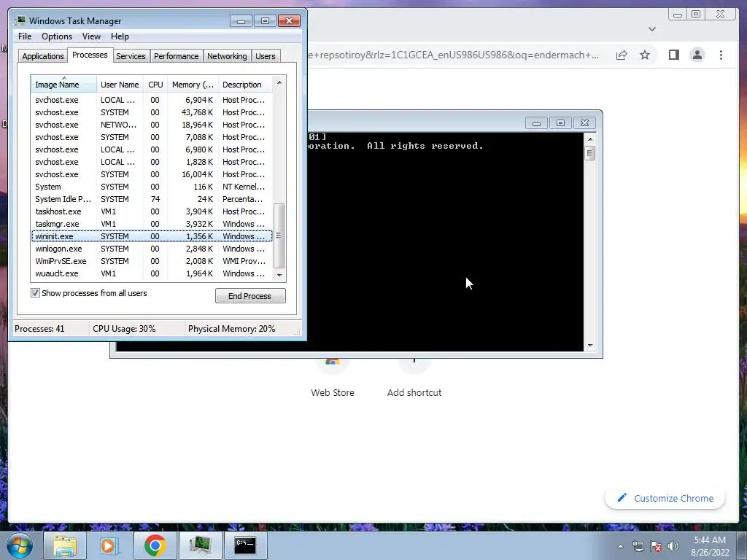The image size is (747, 560).
Task: Launch Windows Media Player taskbar icon
Action: click(109, 545)
